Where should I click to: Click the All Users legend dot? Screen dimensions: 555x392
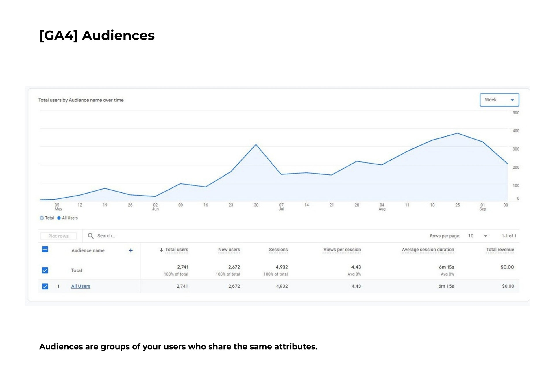(x=59, y=218)
